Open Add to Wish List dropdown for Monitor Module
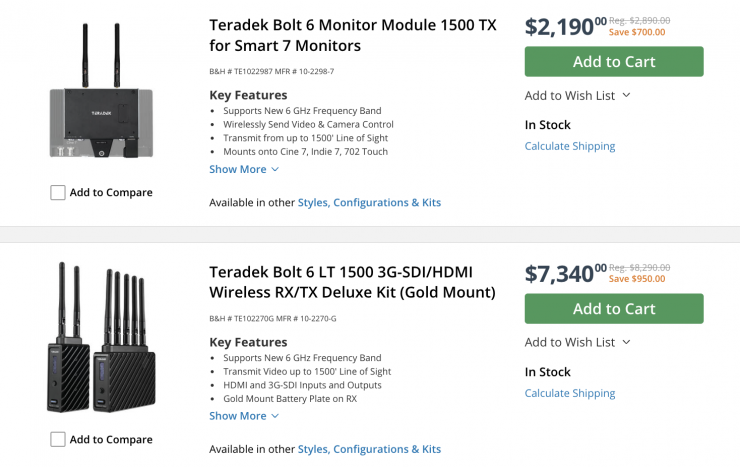This screenshot has height=467, width=740. point(577,95)
